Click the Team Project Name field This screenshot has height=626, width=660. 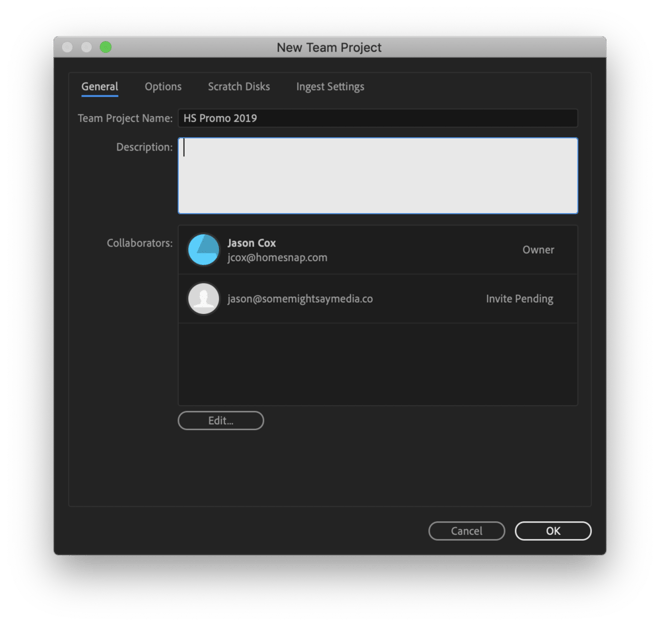point(378,118)
